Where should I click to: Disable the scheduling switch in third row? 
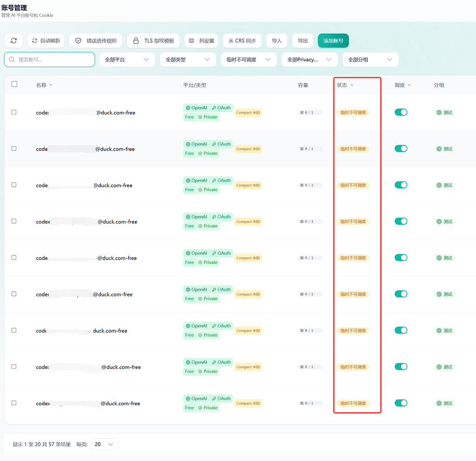[x=401, y=185]
